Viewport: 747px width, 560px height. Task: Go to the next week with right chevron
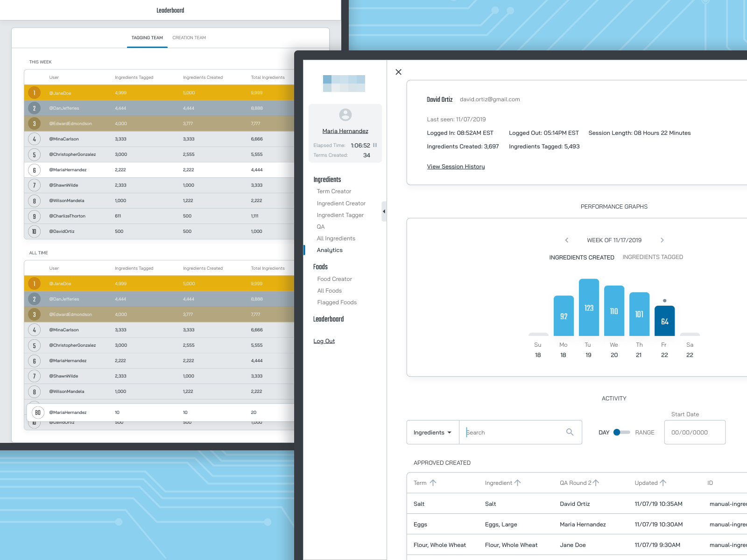point(662,240)
